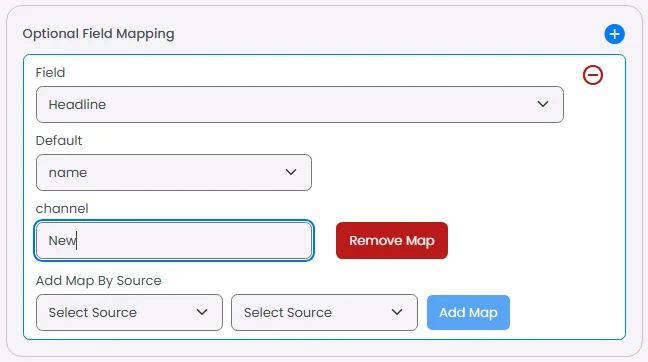This screenshot has height=362, width=648.
Task: Open the second Select Source dropdown
Action: point(324,312)
